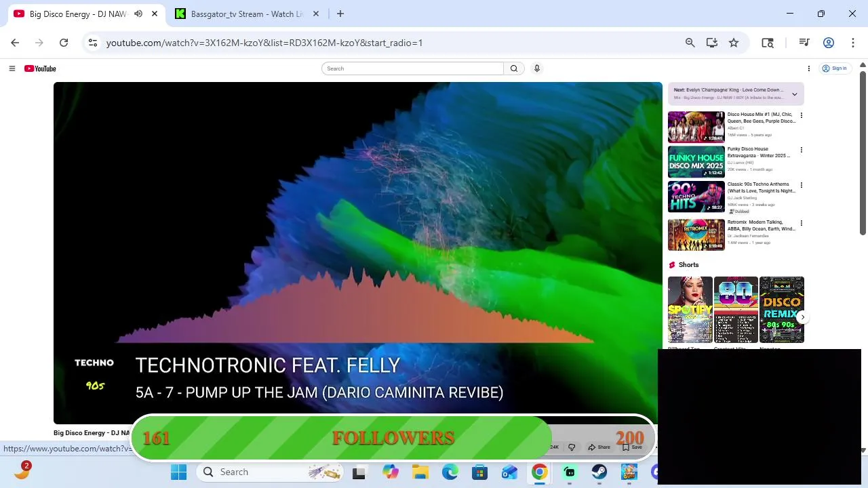Open the browser side panel icon
The height and width of the screenshot is (488, 868).
tap(768, 43)
